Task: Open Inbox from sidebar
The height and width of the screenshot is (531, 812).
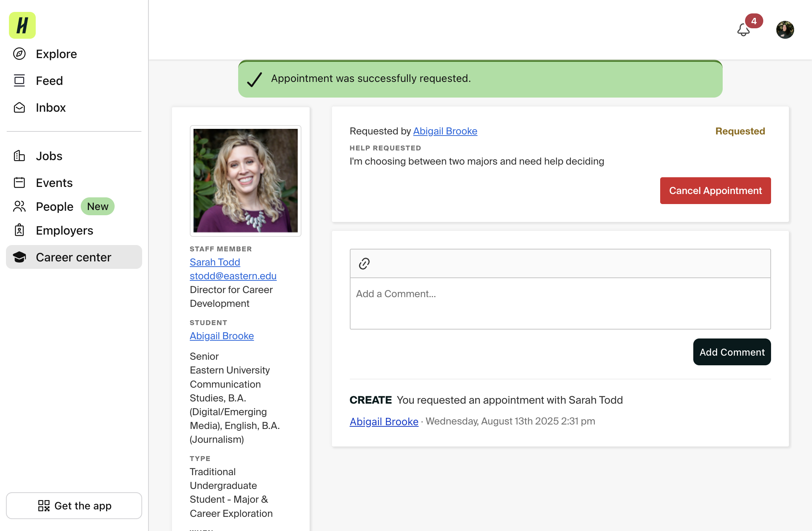Action: point(51,108)
